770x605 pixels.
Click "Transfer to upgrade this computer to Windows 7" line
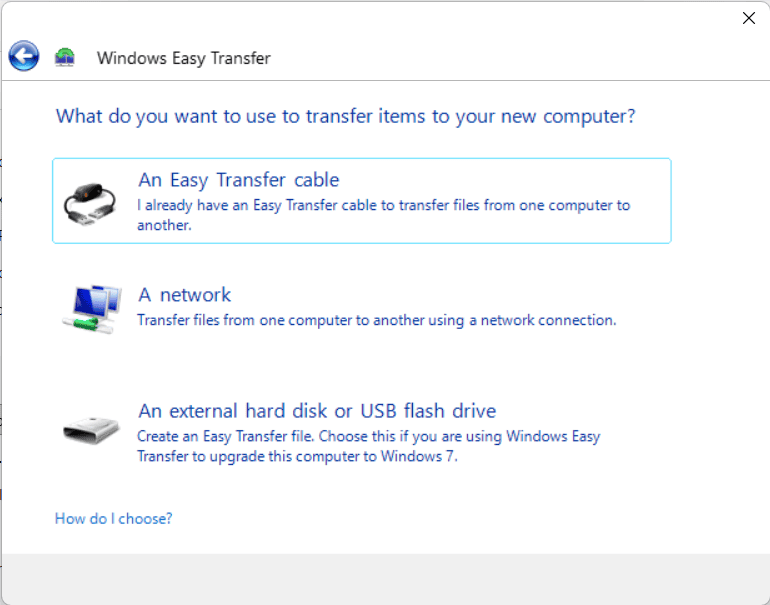(297, 456)
